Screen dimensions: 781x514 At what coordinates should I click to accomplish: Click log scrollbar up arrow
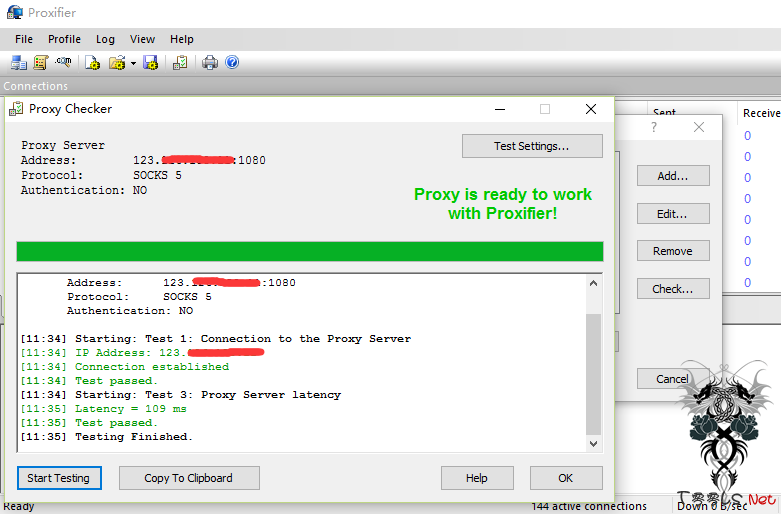(593, 283)
